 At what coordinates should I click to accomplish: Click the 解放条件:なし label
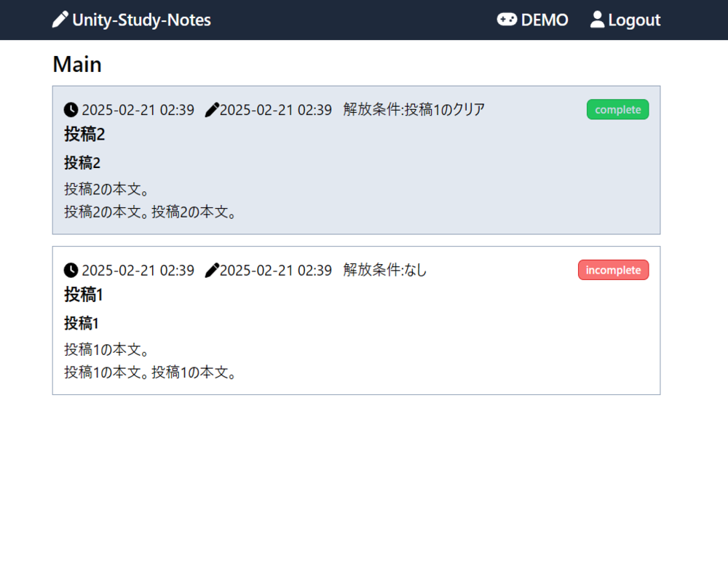385,271
